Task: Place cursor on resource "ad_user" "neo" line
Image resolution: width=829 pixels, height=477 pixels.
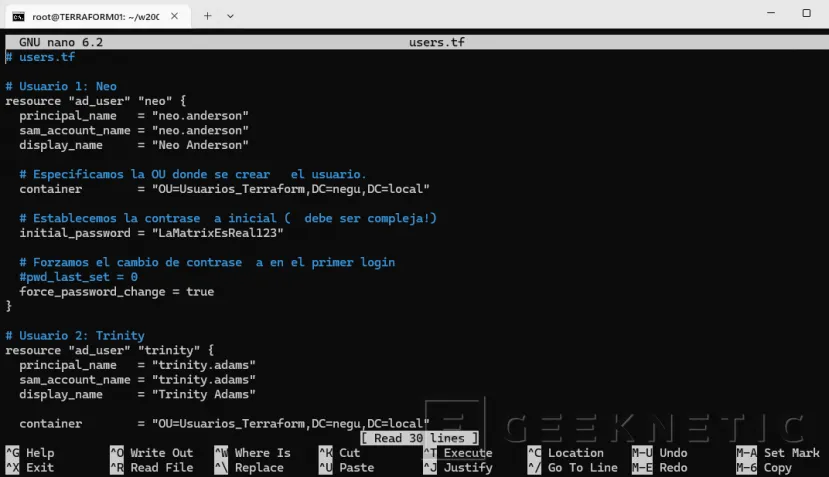Action: [x=96, y=101]
